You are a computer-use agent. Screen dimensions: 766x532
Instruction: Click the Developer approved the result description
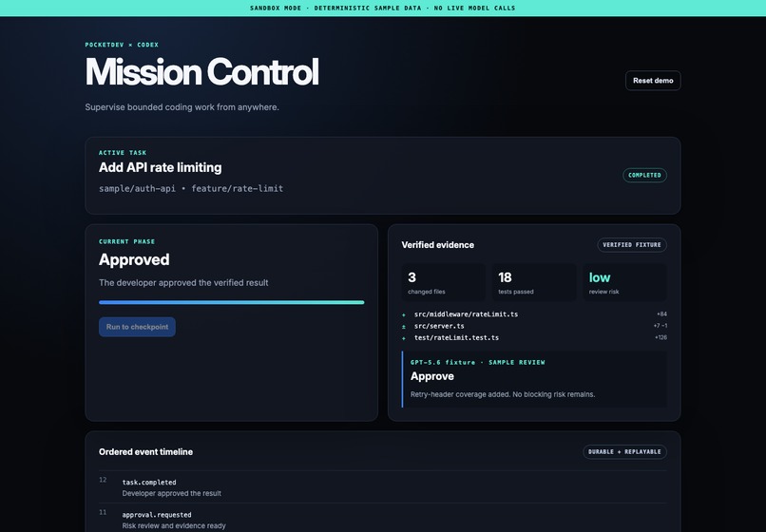coord(171,493)
